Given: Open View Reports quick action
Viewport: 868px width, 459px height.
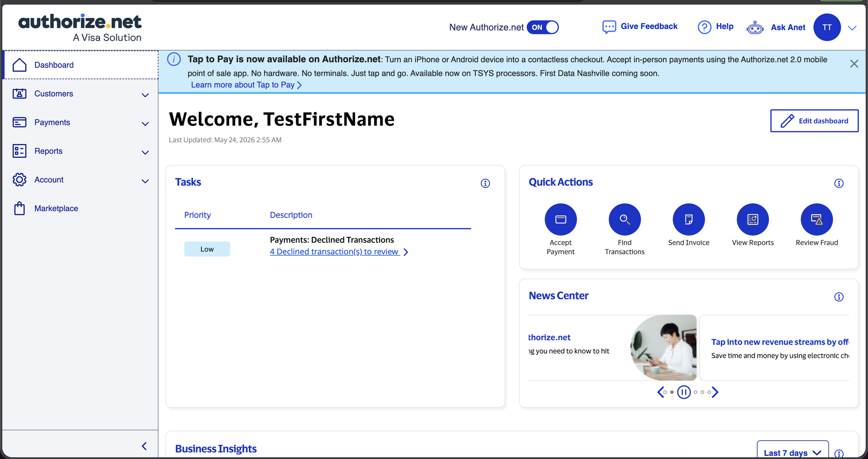Looking at the screenshot, I should (752, 220).
